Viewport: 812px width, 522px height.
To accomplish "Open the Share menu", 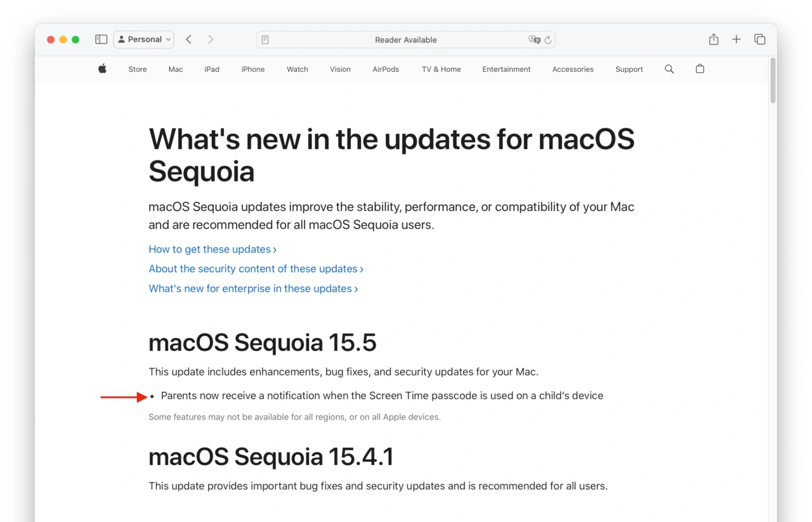I will (714, 39).
